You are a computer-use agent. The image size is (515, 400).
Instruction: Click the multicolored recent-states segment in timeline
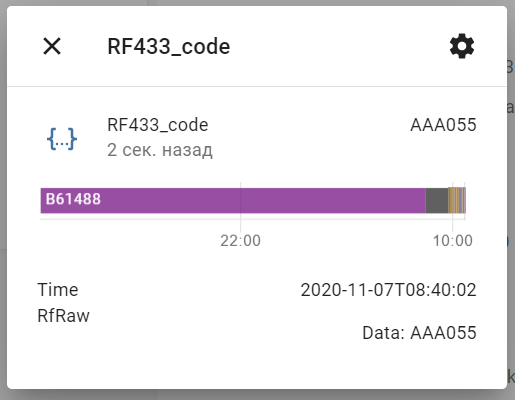[457, 200]
